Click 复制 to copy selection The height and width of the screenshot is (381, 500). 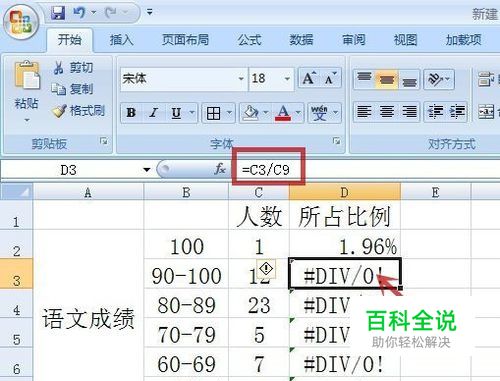pos(72,89)
